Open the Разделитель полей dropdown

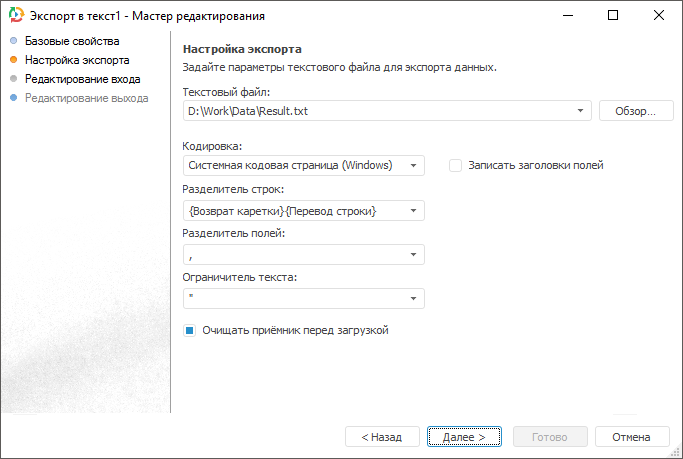coord(414,255)
